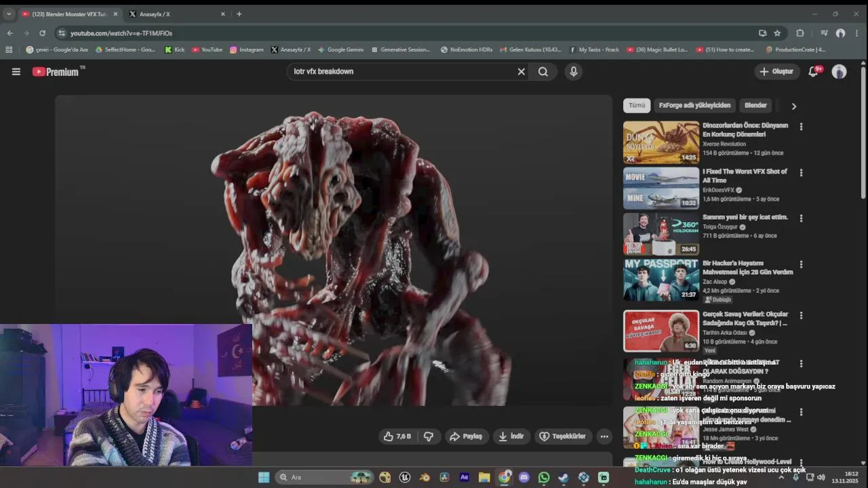Open the 'Sanırım yeni bir şey icat ettim' thumbnail

661,234
